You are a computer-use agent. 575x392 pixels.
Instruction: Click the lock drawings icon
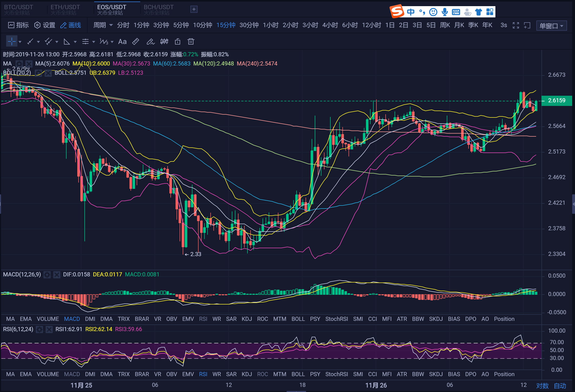[178, 41]
